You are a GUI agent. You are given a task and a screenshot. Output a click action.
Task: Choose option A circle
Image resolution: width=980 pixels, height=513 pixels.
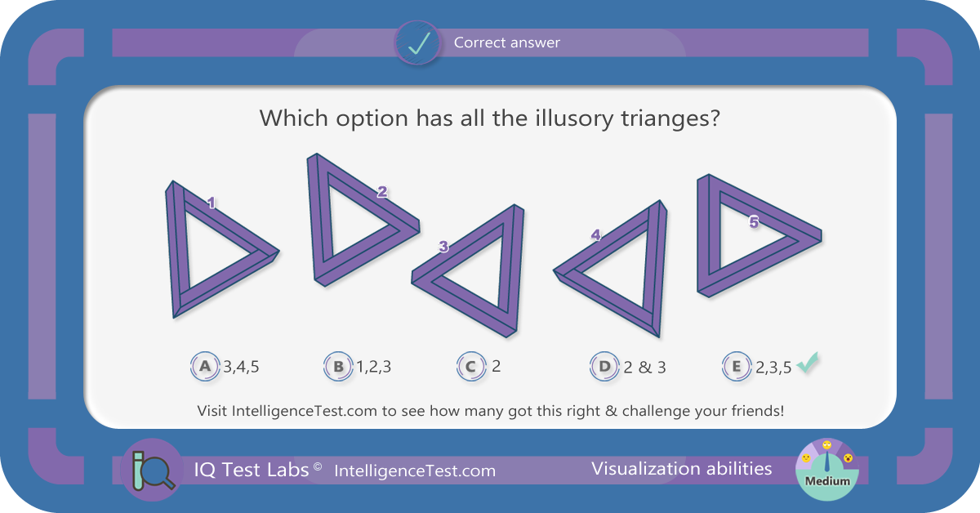pos(205,367)
